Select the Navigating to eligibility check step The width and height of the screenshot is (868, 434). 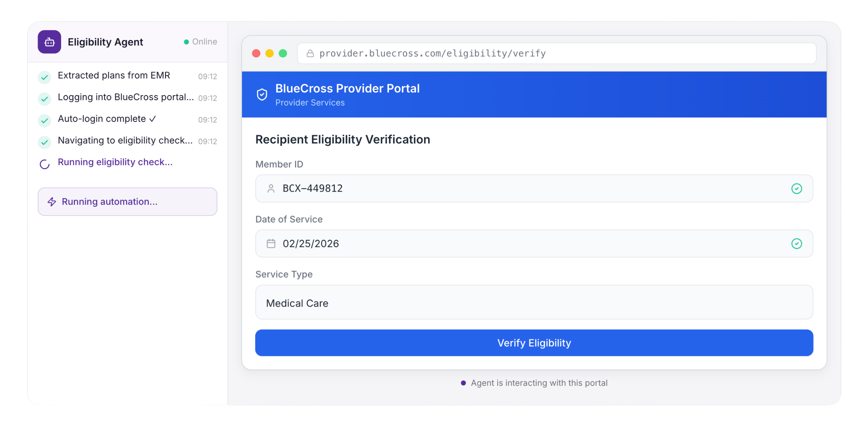tap(125, 141)
